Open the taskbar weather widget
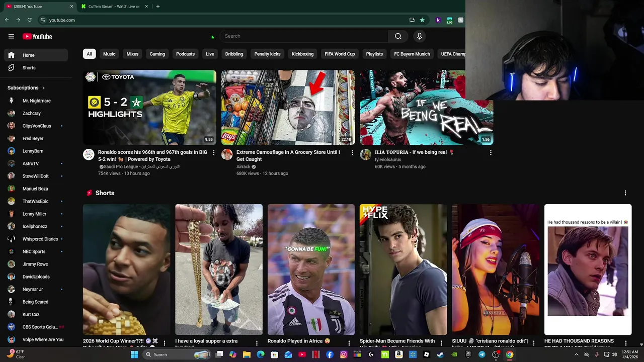The width and height of the screenshot is (644, 362). (15, 354)
